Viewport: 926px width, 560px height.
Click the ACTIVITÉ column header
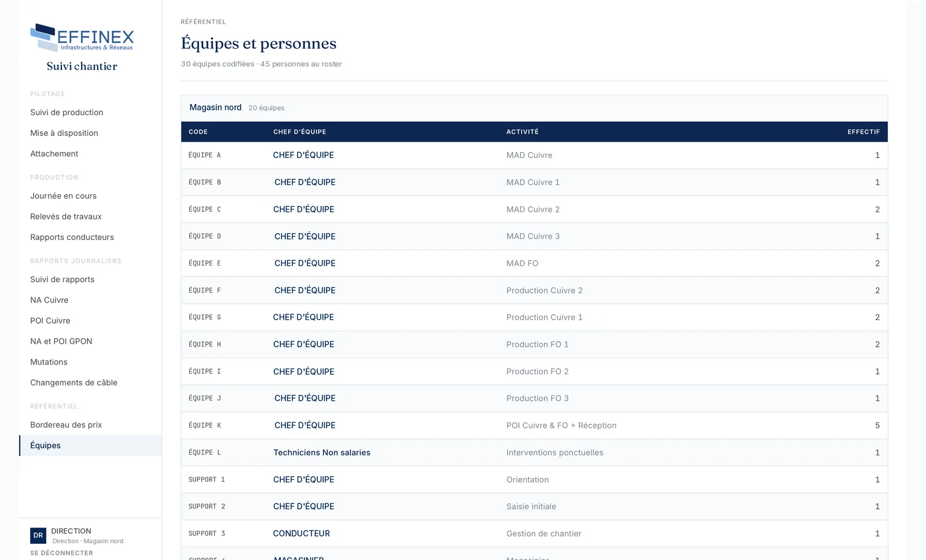click(523, 132)
